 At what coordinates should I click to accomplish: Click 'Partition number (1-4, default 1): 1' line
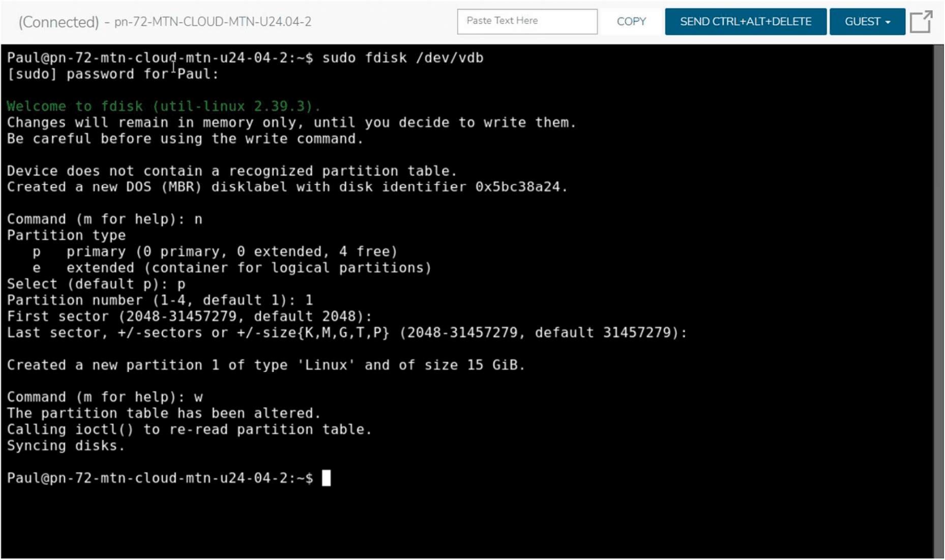coord(160,300)
